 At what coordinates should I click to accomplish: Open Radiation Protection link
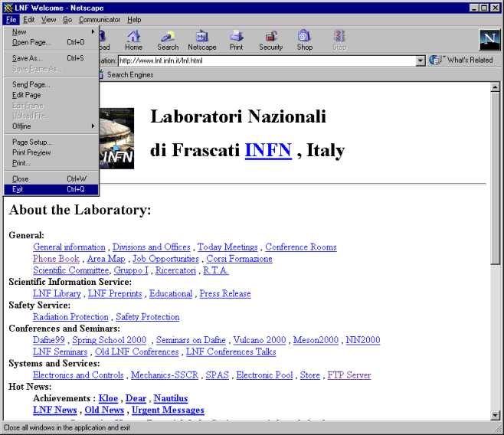[70, 317]
